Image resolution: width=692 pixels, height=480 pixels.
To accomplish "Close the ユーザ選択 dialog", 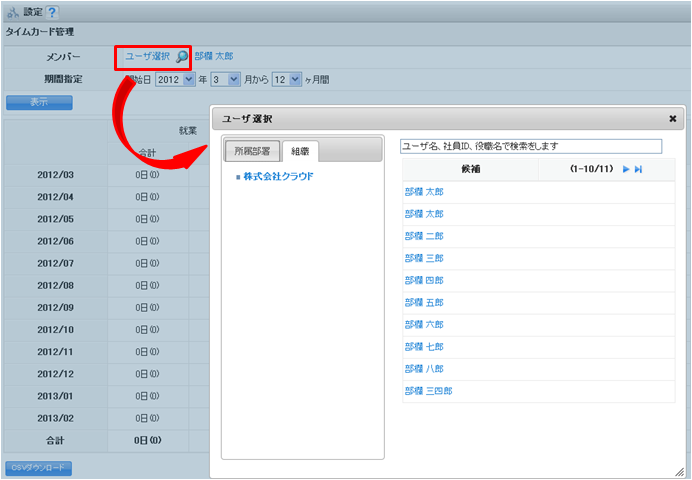I will click(672, 118).
